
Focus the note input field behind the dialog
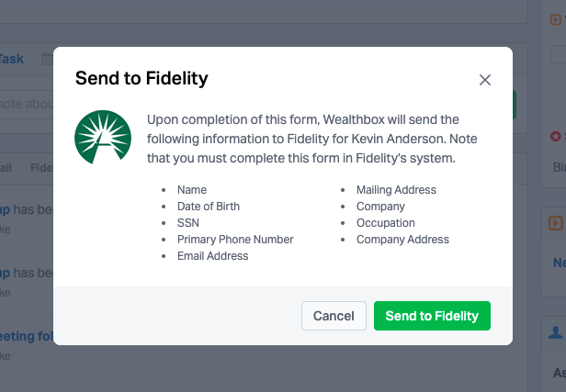tap(27, 105)
